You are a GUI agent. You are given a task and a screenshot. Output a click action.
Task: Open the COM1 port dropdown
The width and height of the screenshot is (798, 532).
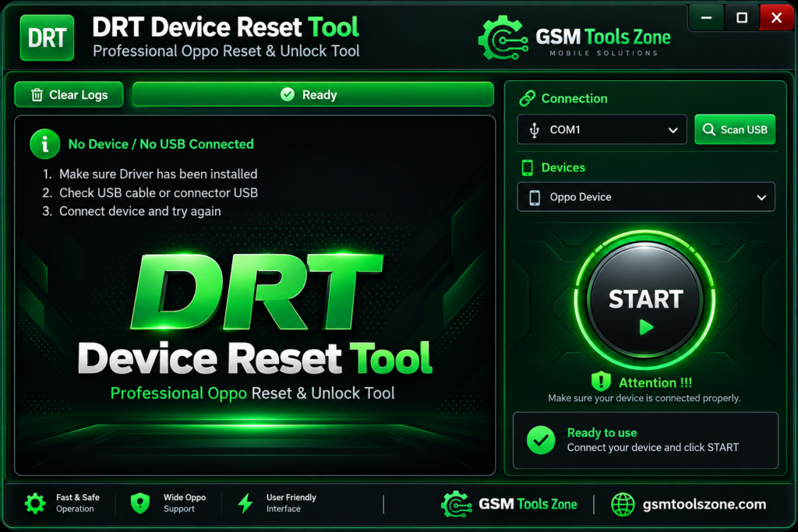602,130
